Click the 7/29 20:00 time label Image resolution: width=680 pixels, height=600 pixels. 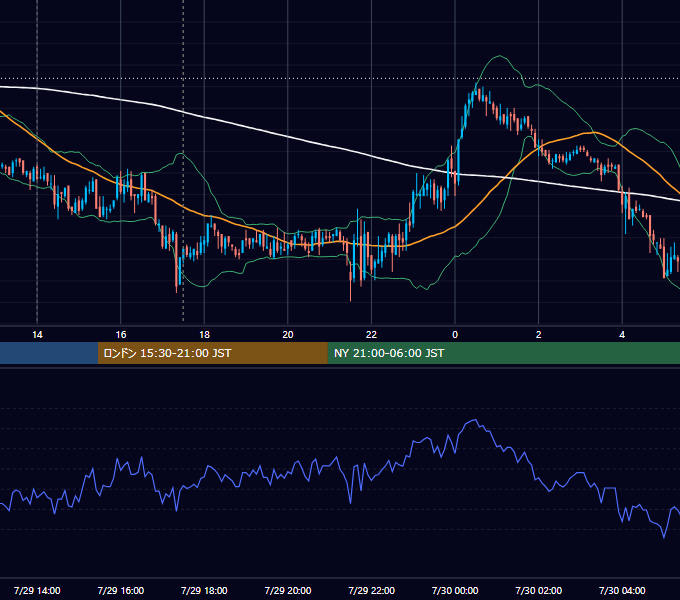[x=288, y=590]
